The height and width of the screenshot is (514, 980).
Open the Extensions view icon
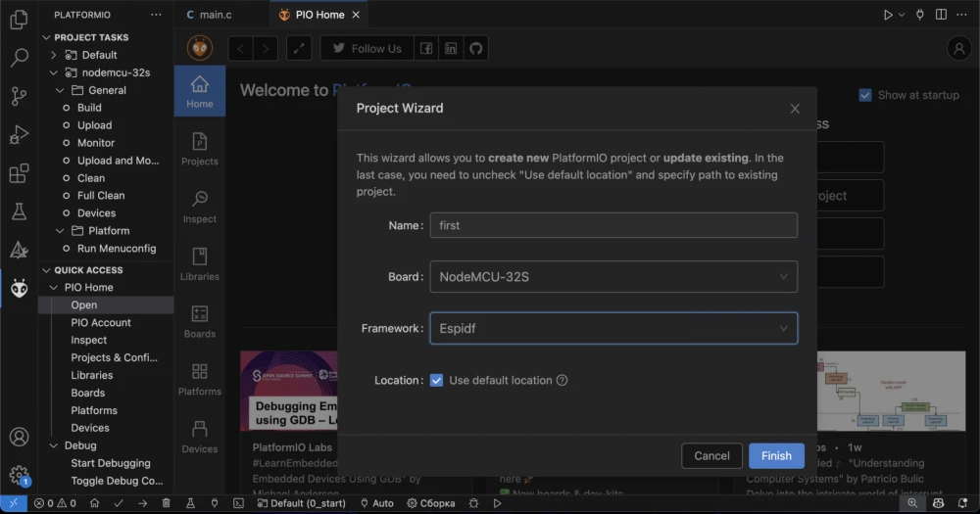point(19,173)
